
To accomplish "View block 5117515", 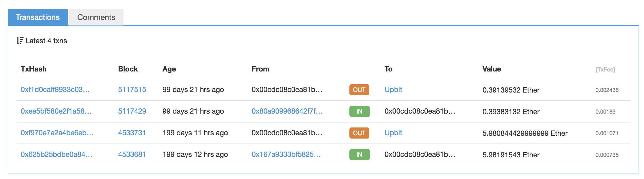I will point(132,89).
